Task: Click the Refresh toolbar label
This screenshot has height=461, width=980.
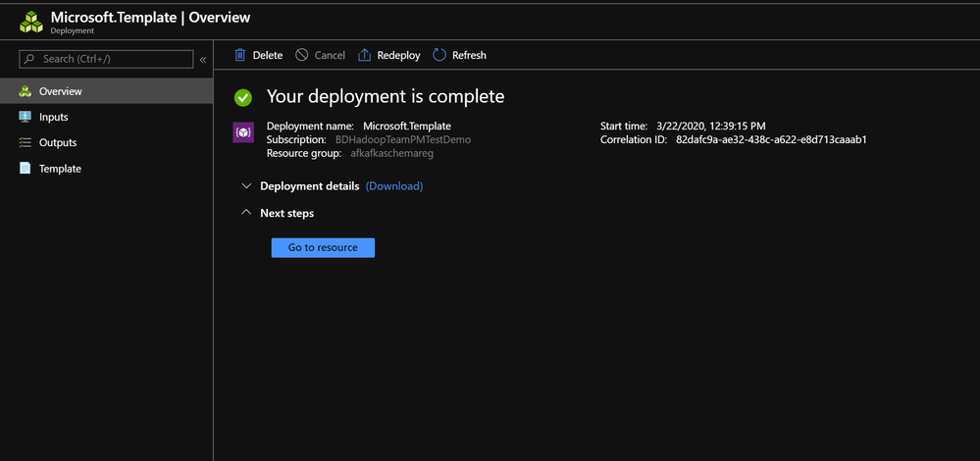Action: [469, 55]
